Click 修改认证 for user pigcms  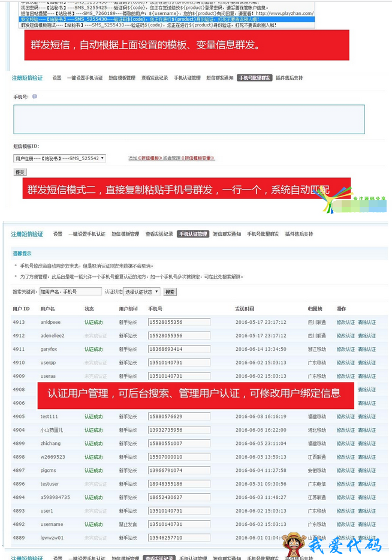[x=346, y=471]
